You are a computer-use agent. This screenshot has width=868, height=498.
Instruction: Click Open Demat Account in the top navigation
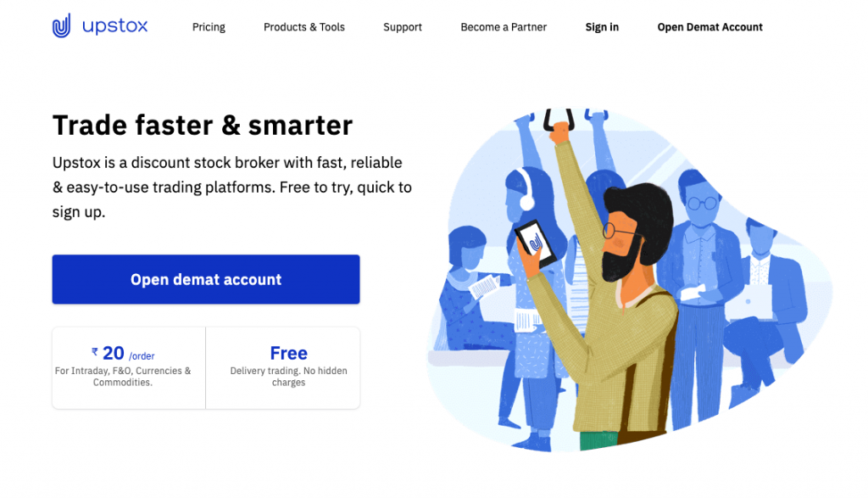click(x=709, y=27)
